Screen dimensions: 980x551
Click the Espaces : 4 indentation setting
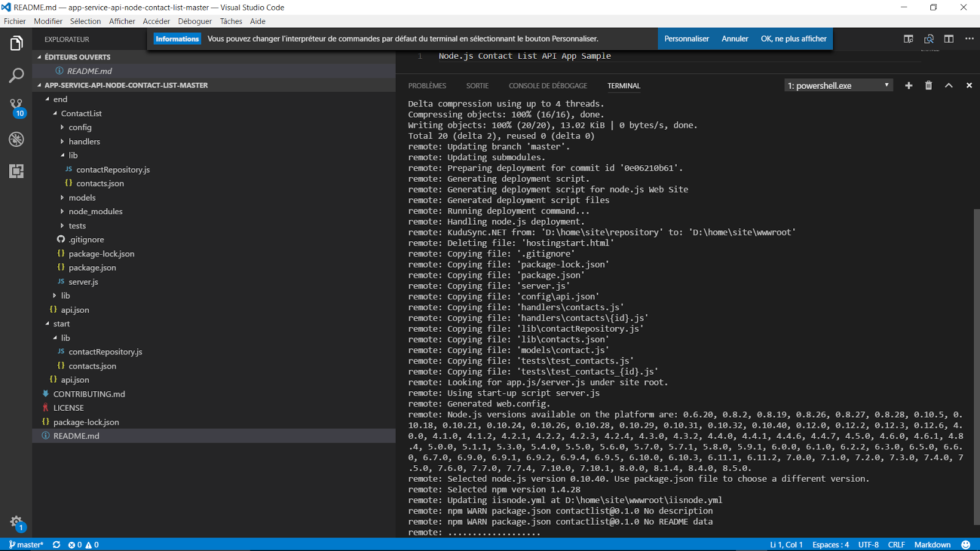(831, 545)
